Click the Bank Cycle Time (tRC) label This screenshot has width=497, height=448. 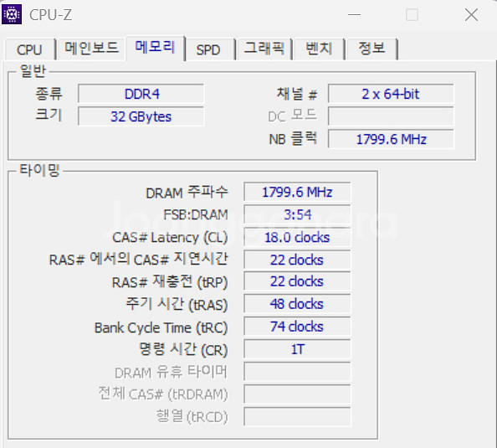tap(161, 327)
